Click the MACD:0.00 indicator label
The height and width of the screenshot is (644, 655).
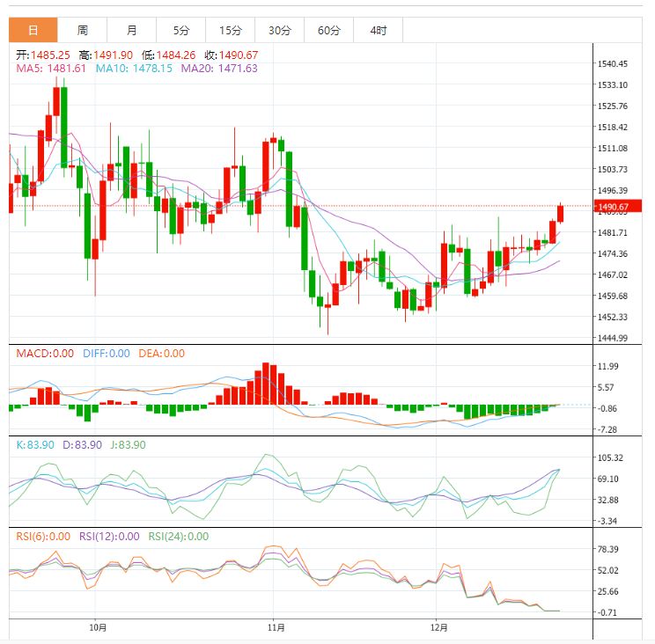point(45,354)
